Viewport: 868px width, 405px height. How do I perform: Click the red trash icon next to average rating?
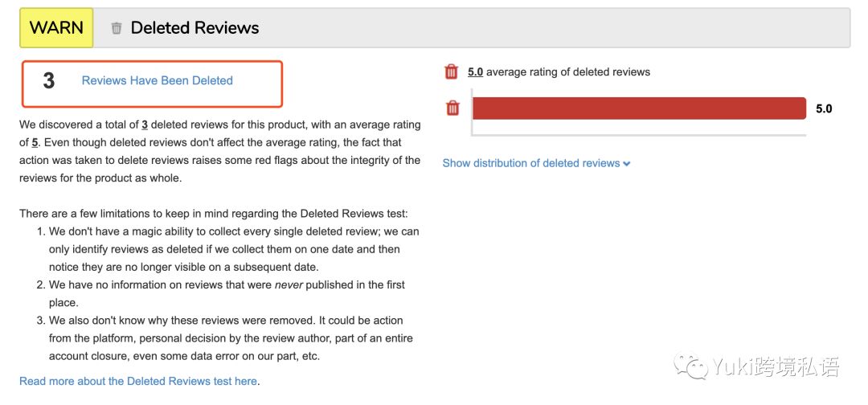pos(452,72)
